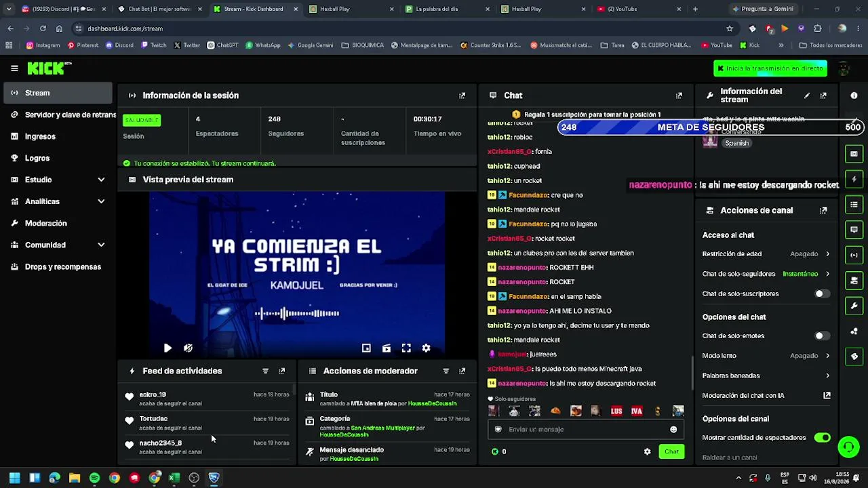Open chat settings gear icon

(x=647, y=451)
